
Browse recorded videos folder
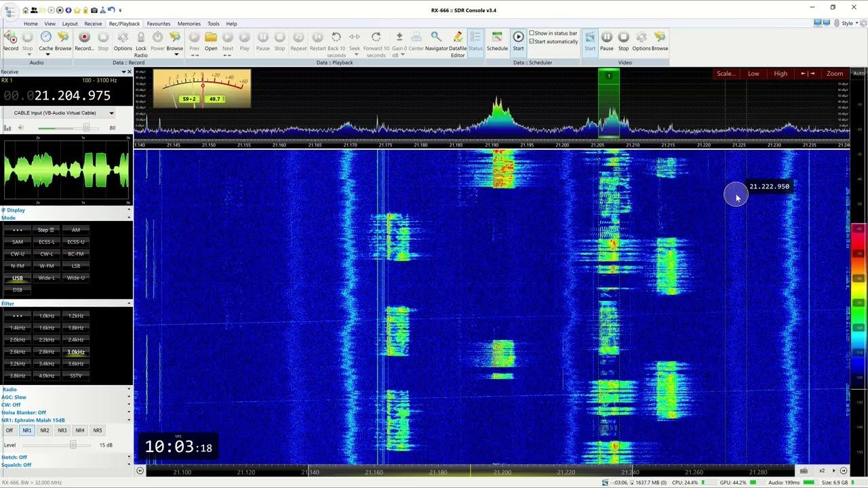(660, 41)
